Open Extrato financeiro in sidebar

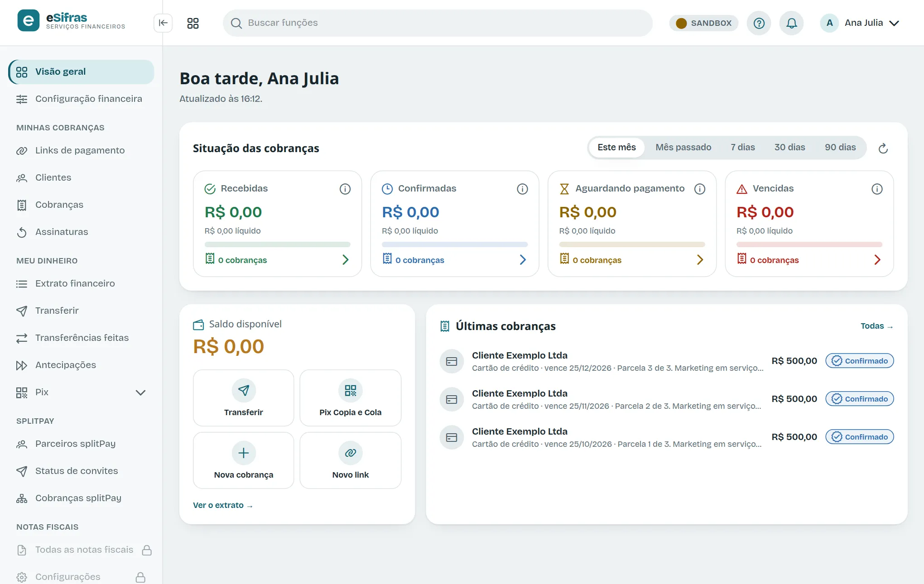coord(81,284)
